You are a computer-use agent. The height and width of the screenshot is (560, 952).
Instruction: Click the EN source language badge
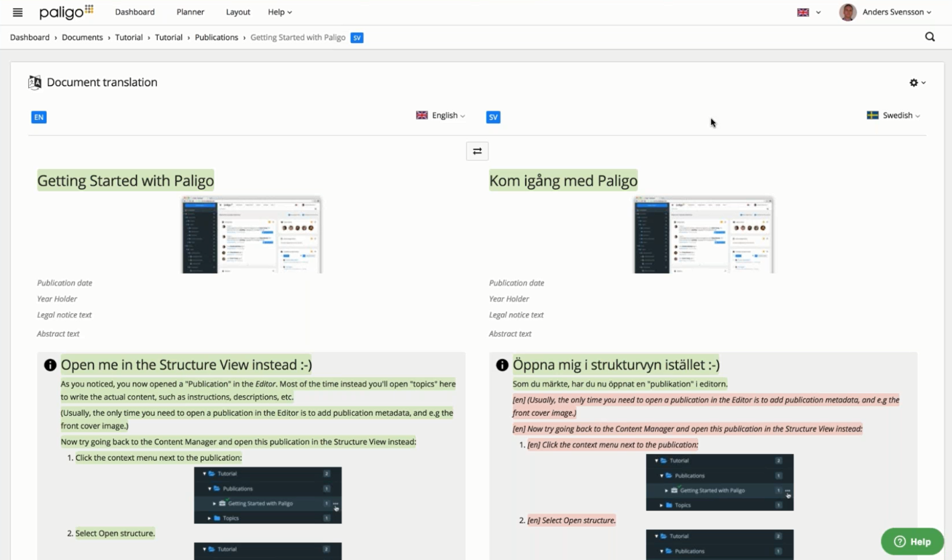coord(39,117)
